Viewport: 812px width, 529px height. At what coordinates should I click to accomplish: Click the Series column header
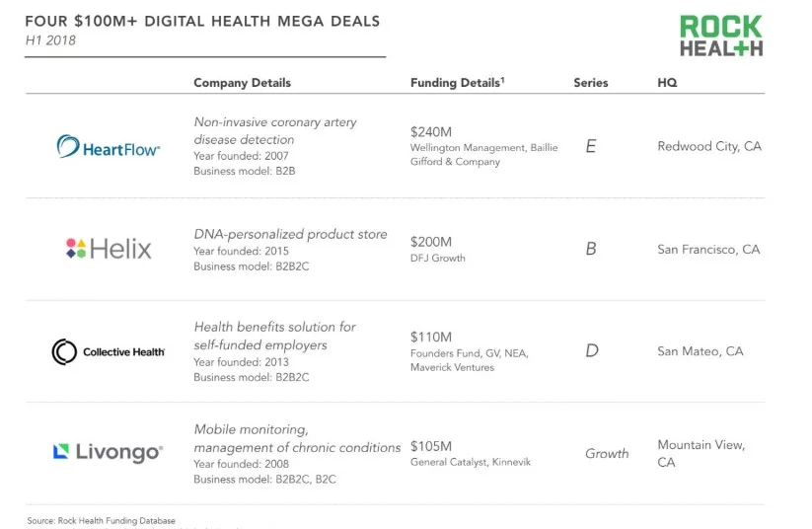coord(590,83)
